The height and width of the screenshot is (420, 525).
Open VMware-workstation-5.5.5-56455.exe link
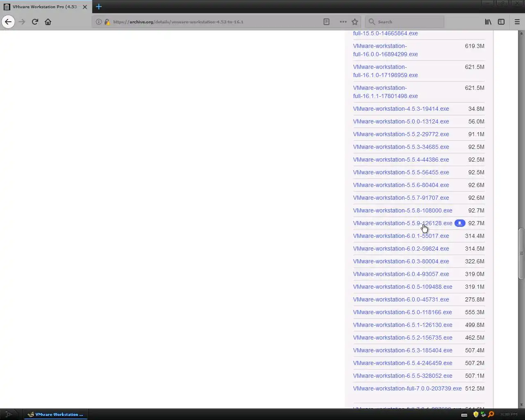pos(401,172)
